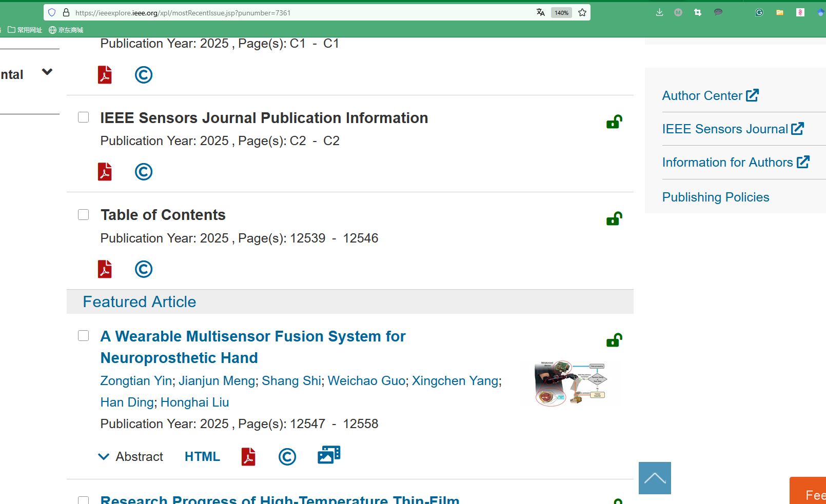Expand the left sidebar chevron dropdown
This screenshot has height=504, width=826.
(x=47, y=72)
